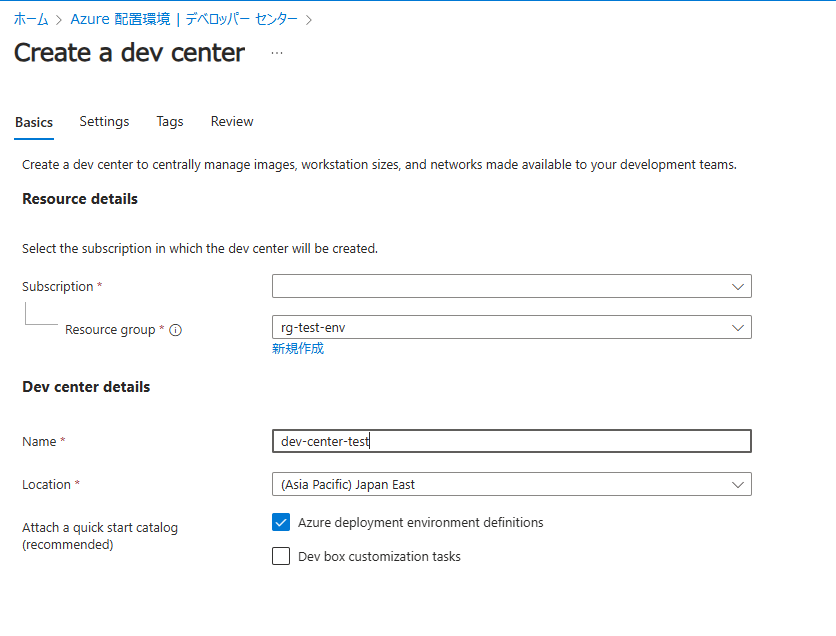Open the Location dropdown
The width and height of the screenshot is (836, 636).
pos(512,484)
